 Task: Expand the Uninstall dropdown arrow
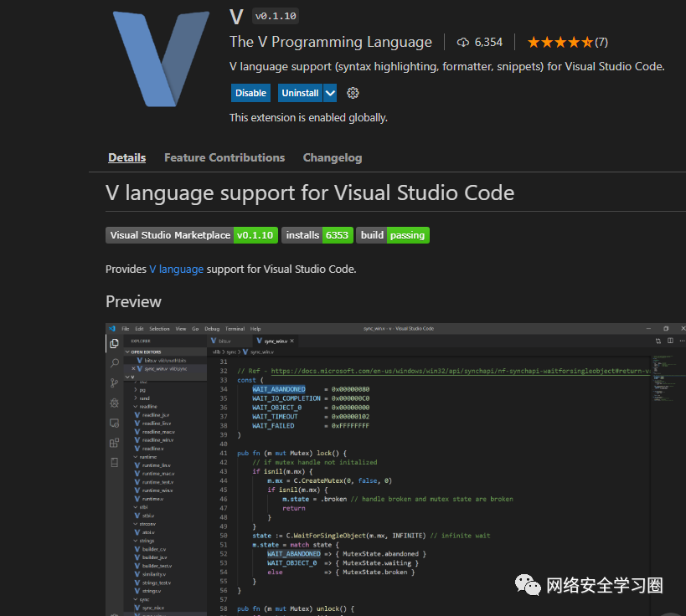coord(330,93)
